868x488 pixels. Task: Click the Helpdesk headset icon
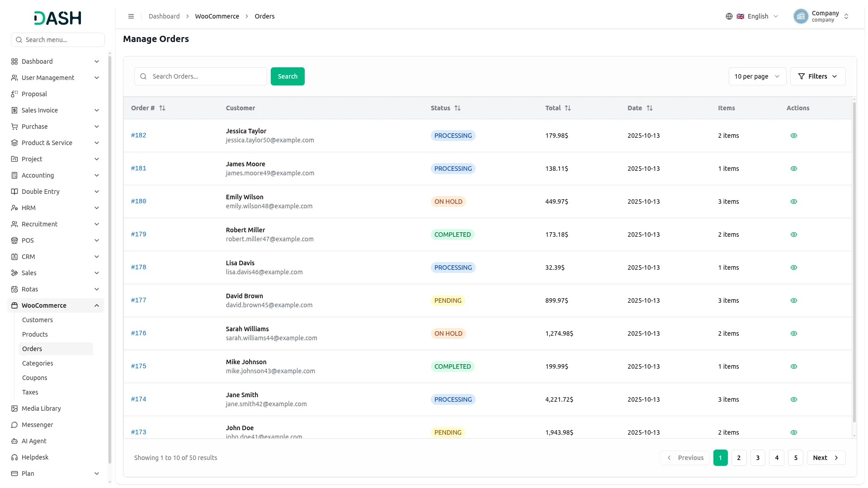point(14,457)
